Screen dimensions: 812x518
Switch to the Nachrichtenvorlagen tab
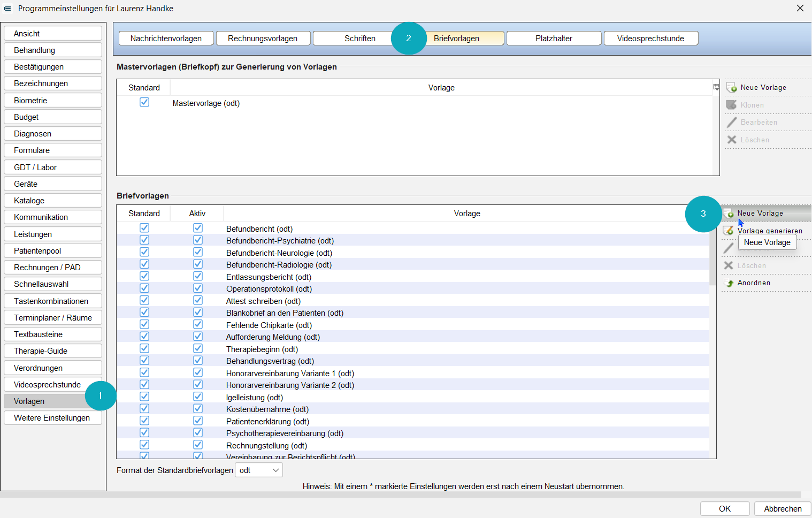point(166,39)
